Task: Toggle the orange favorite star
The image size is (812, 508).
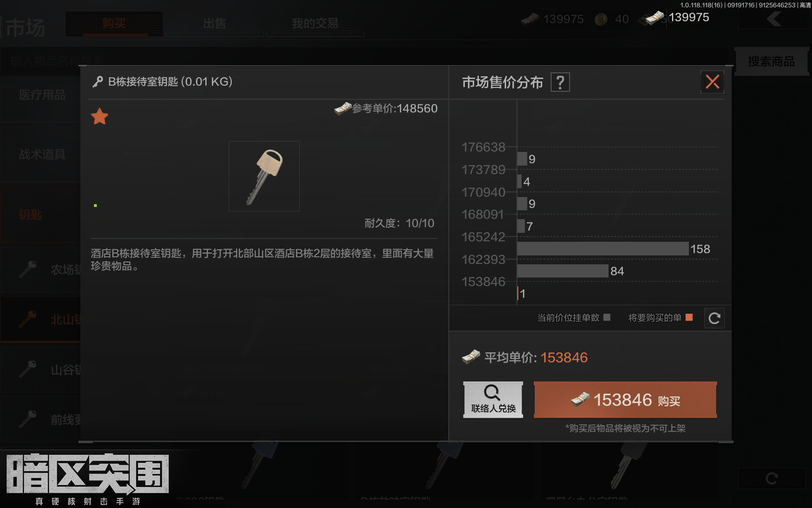Action: click(100, 116)
